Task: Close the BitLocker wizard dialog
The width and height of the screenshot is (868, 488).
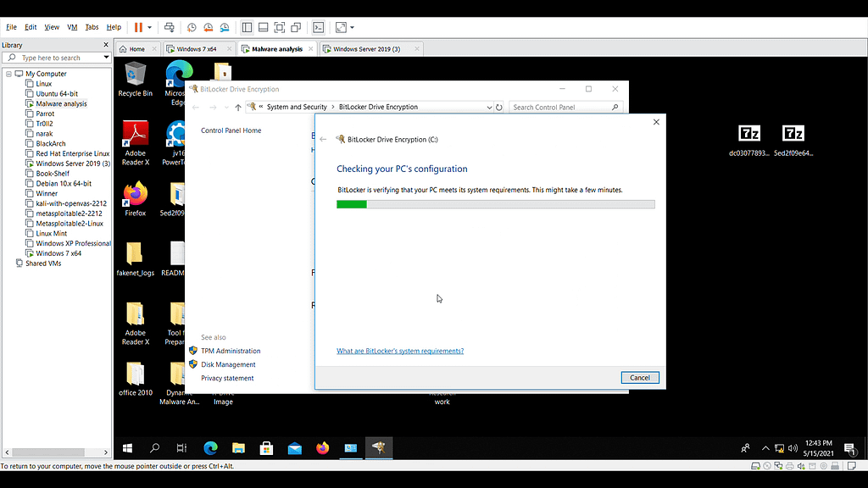Action: pyautogui.click(x=656, y=122)
